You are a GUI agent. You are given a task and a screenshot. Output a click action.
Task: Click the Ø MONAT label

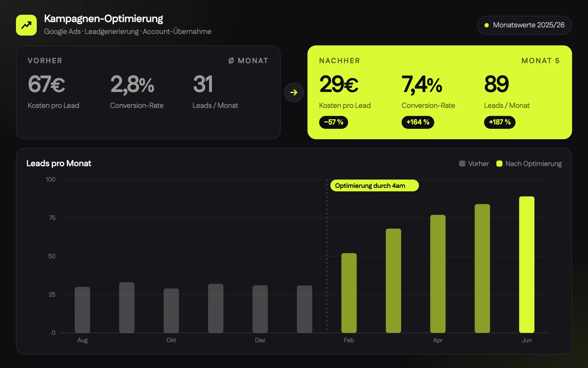[248, 61]
